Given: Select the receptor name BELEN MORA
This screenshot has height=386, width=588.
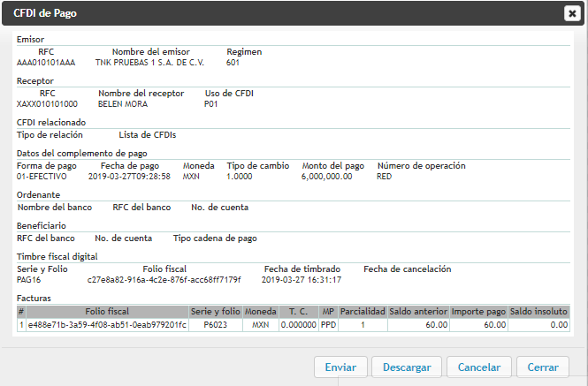Looking at the screenshot, I should (x=121, y=103).
